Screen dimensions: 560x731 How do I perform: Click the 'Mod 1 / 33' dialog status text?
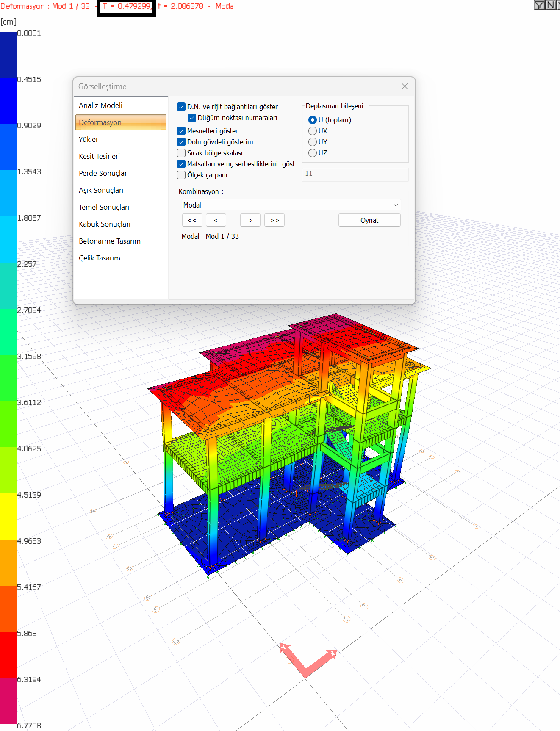pyautogui.click(x=222, y=236)
